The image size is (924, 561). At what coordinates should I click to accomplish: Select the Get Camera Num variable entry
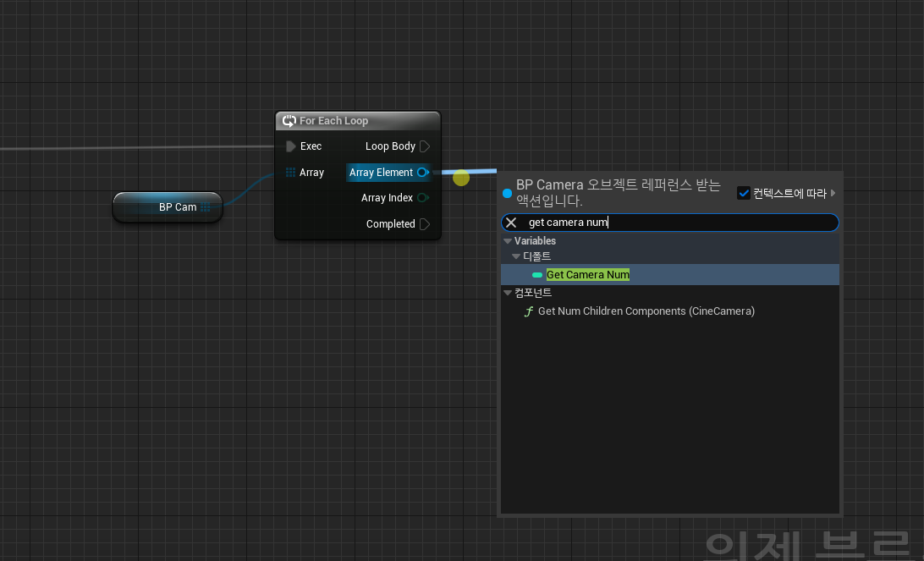click(x=670, y=275)
